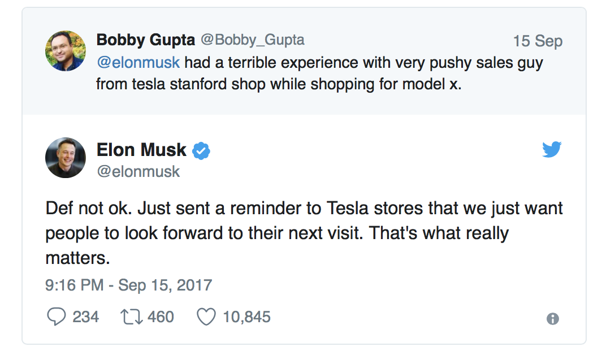Open the @Bobby_Gupta handle link
This screenshot has height=364, width=615.
click(253, 40)
